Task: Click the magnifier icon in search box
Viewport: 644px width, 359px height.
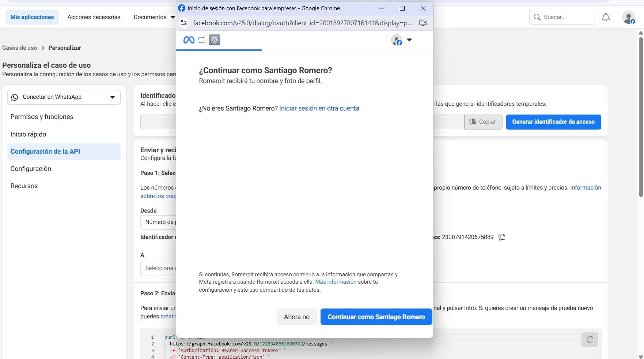Action: click(x=537, y=17)
